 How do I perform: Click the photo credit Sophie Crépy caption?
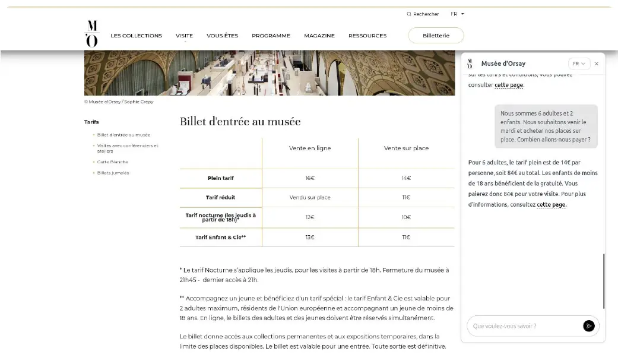tap(119, 102)
